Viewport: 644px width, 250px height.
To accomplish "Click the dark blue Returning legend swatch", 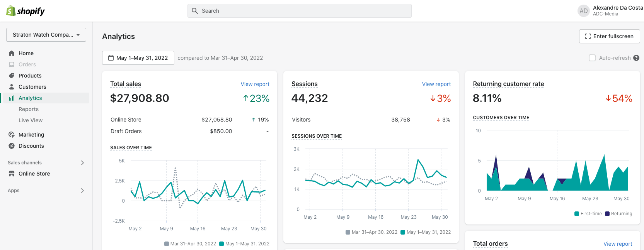I will click(607, 214).
